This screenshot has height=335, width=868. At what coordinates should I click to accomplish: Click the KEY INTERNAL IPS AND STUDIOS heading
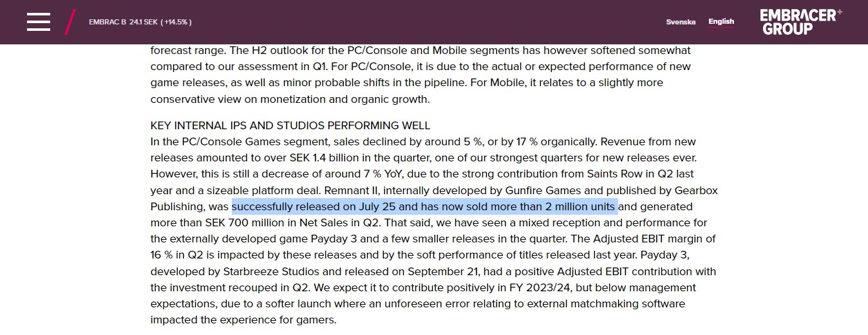(290, 125)
